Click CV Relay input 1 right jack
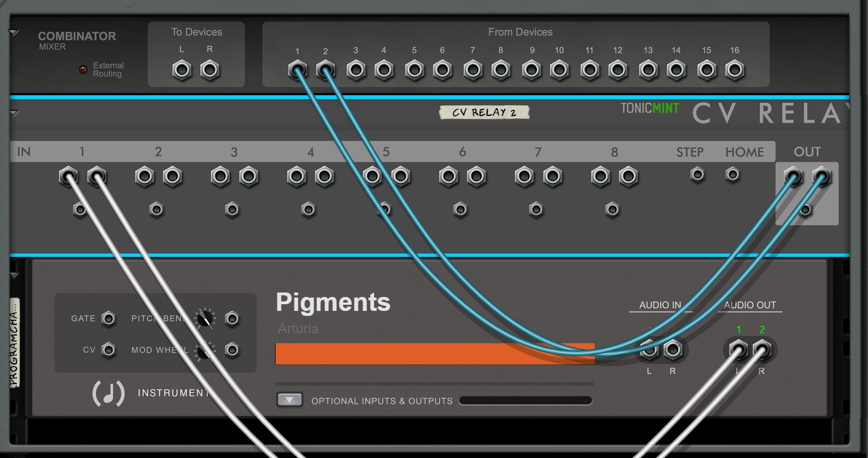Screen dimensions: 868x458 click(x=96, y=177)
